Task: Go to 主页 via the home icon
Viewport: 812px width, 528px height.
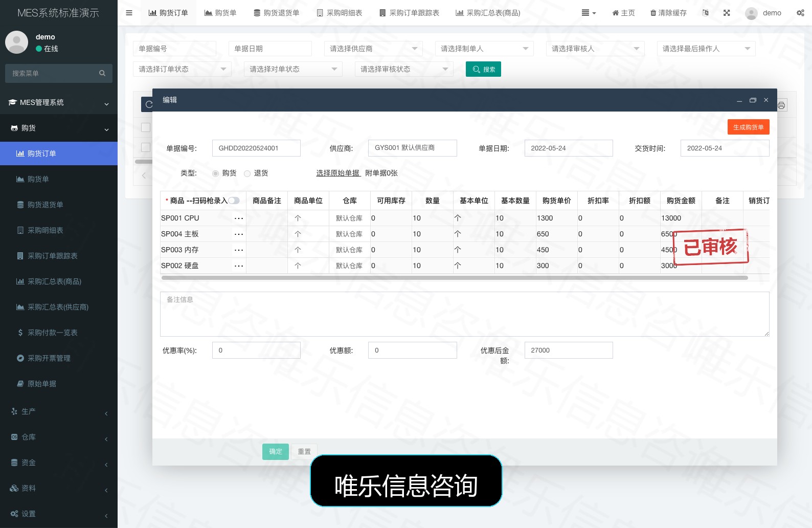Action: (623, 13)
